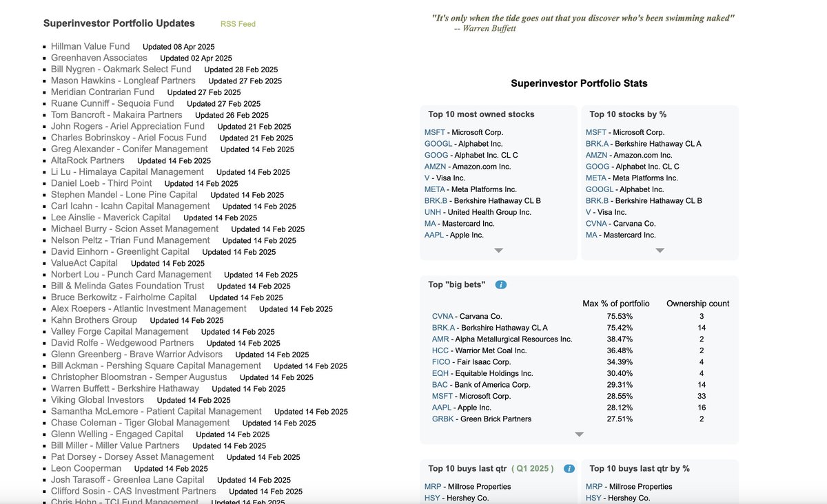Click BRK.A ticker in stocks by % list

point(597,144)
